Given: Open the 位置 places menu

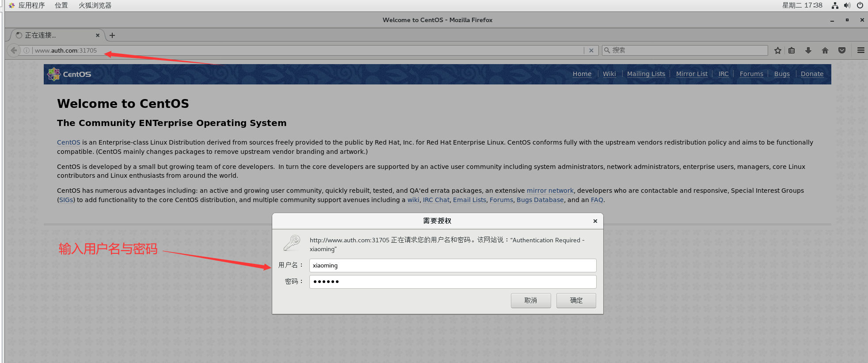Looking at the screenshot, I should coord(61,5).
